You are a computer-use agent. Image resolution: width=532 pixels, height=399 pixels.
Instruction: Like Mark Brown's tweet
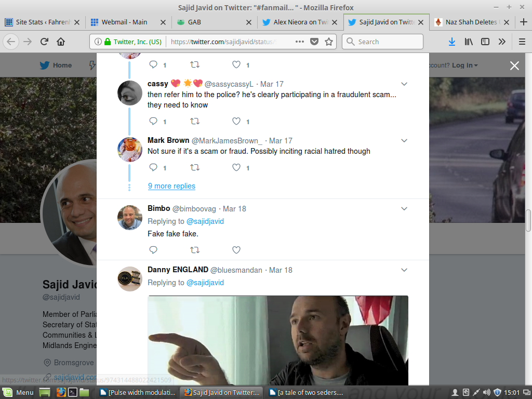pyautogui.click(x=236, y=168)
